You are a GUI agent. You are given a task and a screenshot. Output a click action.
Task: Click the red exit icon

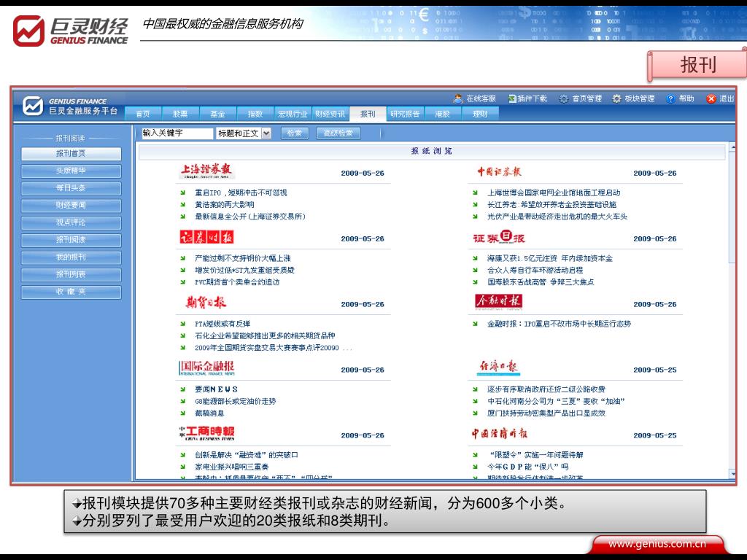711,98
